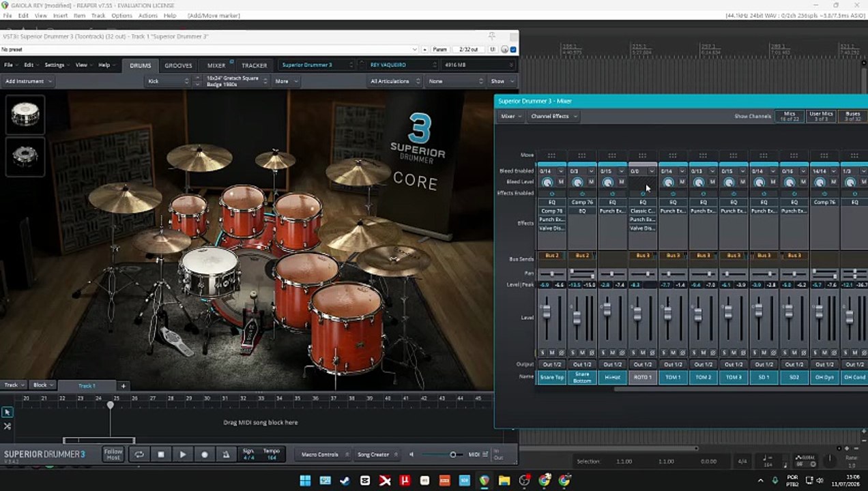Screen dimensions: 868x491
Task: Mute the Snare Bottom channel
Action: 582,353
